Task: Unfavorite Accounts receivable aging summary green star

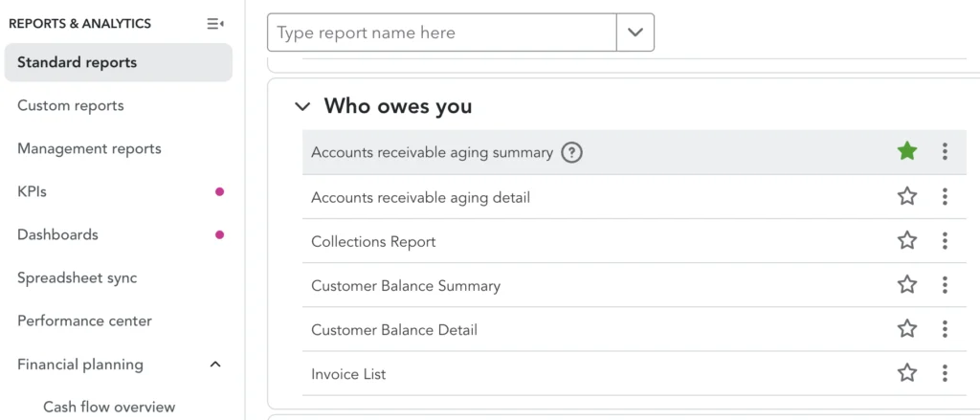Action: click(907, 151)
